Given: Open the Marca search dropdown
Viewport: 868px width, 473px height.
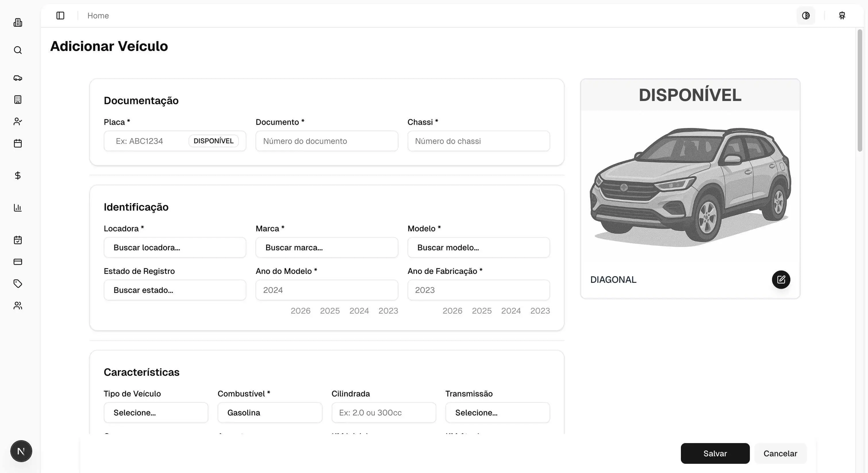Looking at the screenshot, I should pos(327,247).
